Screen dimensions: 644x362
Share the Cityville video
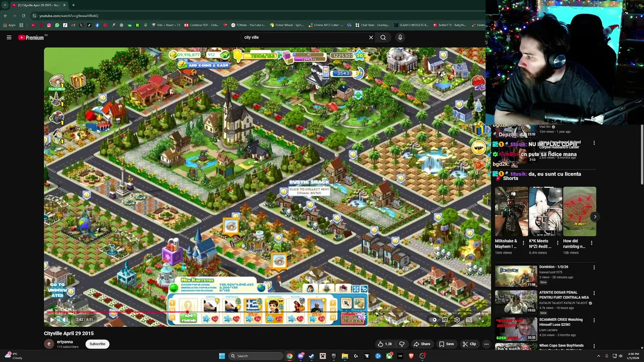[x=422, y=344]
